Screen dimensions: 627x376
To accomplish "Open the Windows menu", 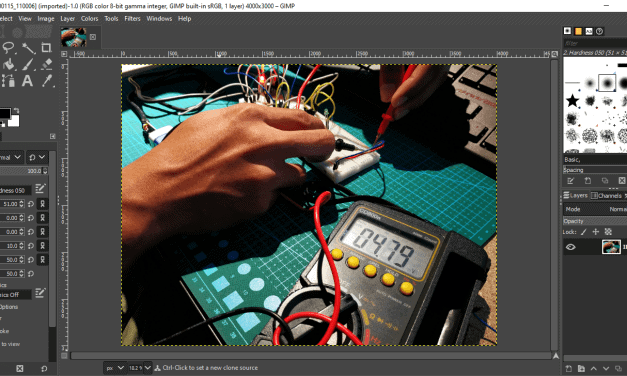I will (x=159, y=18).
